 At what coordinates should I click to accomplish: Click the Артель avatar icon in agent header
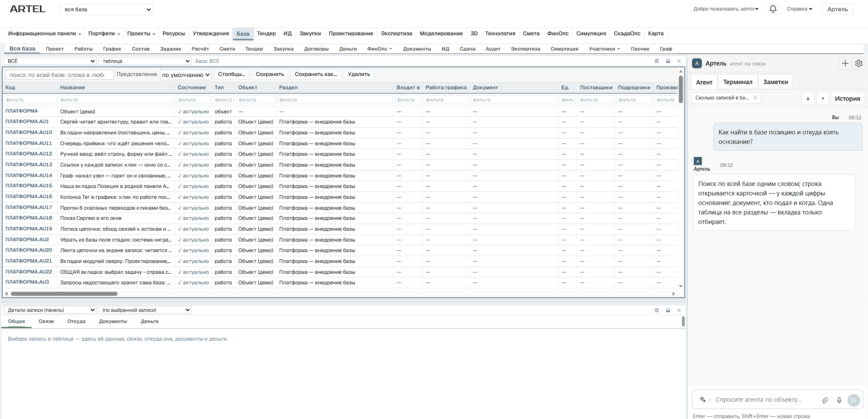pyautogui.click(x=697, y=63)
